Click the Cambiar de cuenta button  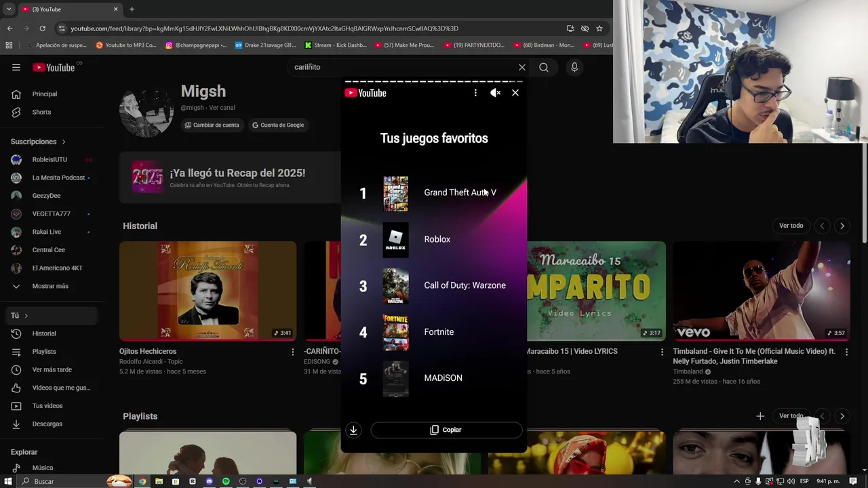212,125
